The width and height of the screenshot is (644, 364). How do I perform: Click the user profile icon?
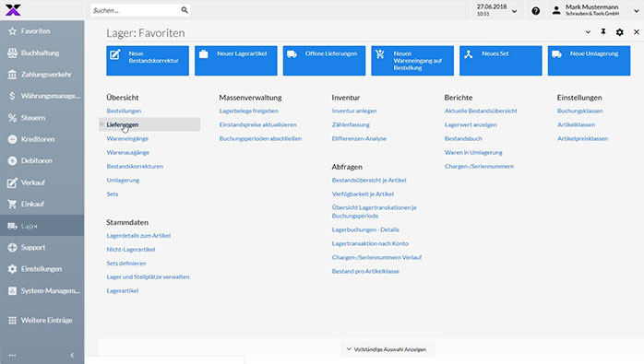556,10
